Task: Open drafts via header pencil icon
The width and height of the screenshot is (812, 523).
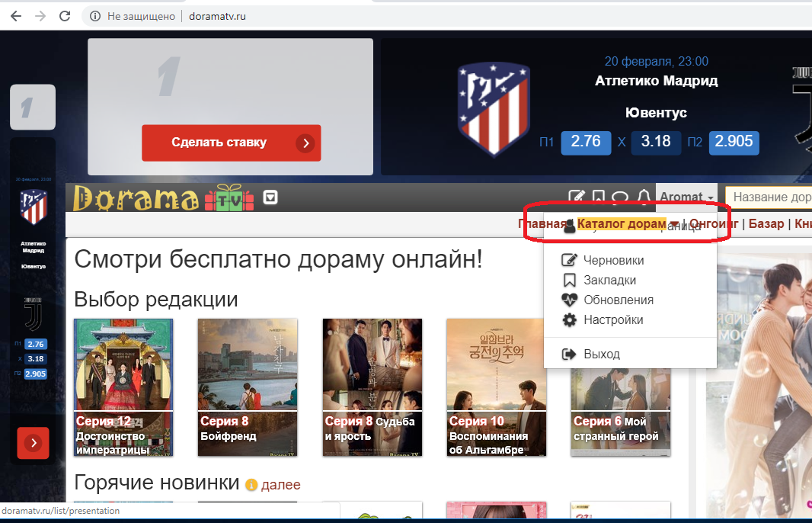Action: pyautogui.click(x=577, y=197)
